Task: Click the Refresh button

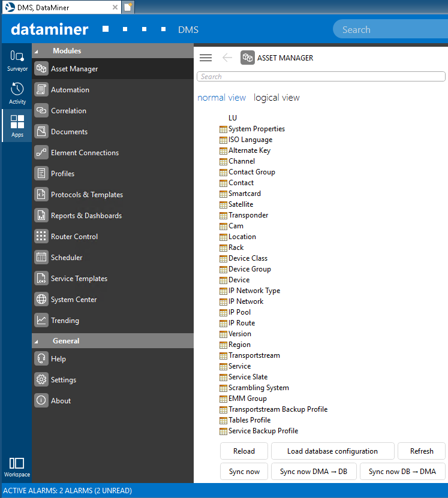Action: click(422, 451)
